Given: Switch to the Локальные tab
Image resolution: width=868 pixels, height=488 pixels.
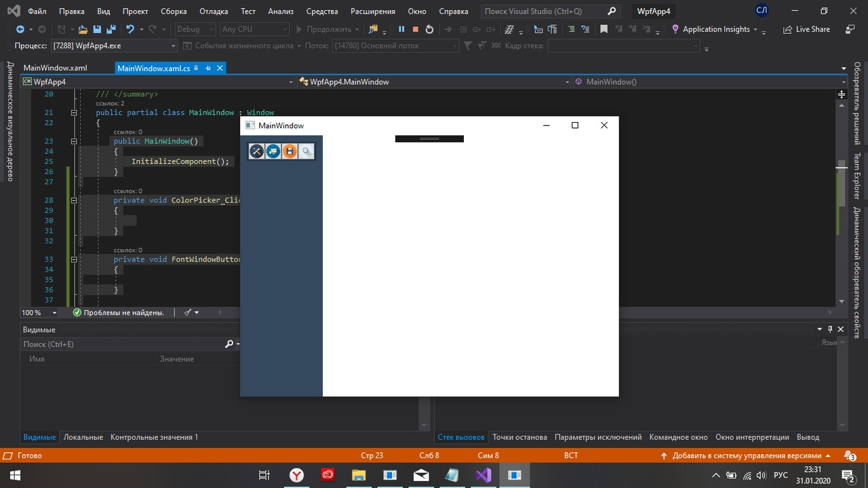Looking at the screenshot, I should 83,437.
